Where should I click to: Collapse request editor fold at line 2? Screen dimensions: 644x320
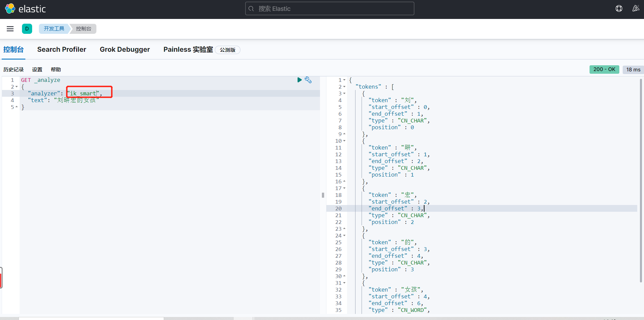point(17,87)
